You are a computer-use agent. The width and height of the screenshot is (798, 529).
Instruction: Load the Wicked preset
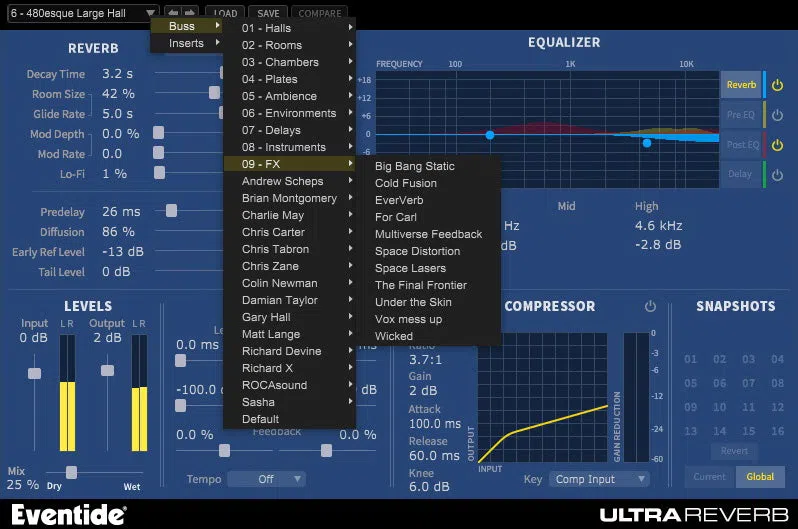pyautogui.click(x=428, y=336)
